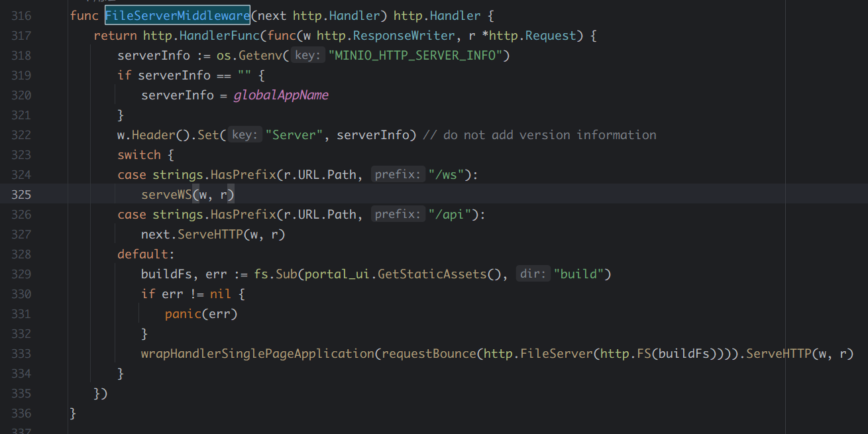This screenshot has width=868, height=434.
Task: Click line number 322 in the gutter
Action: [21, 135]
